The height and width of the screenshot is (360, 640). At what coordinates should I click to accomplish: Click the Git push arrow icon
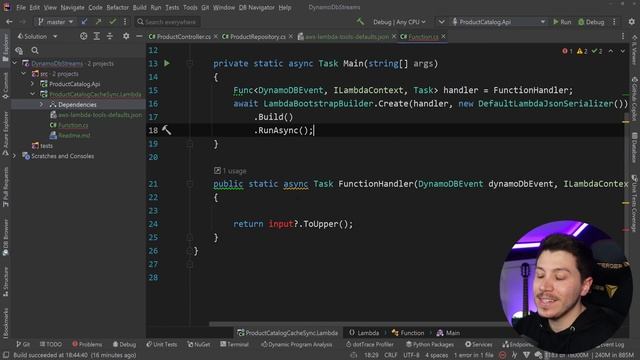point(98,22)
